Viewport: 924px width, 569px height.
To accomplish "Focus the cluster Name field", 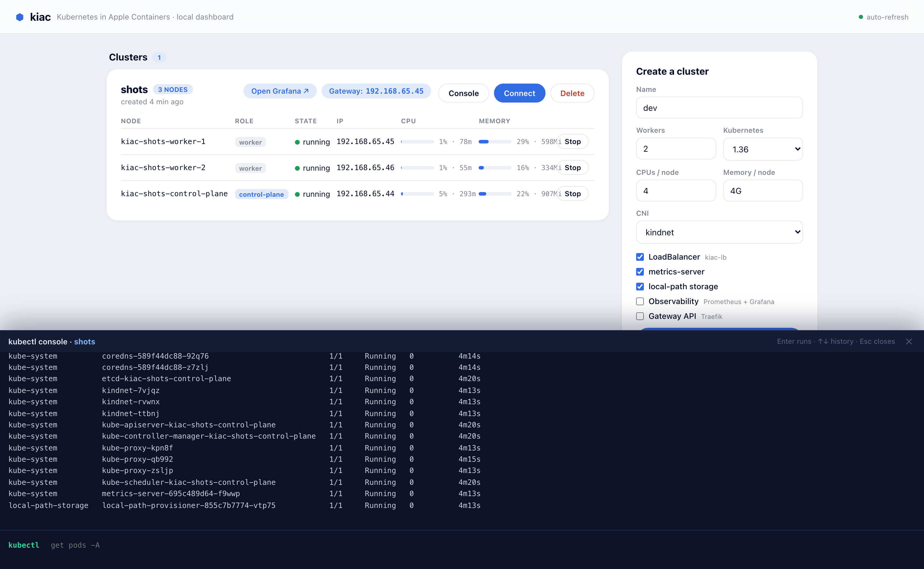I will tap(719, 108).
